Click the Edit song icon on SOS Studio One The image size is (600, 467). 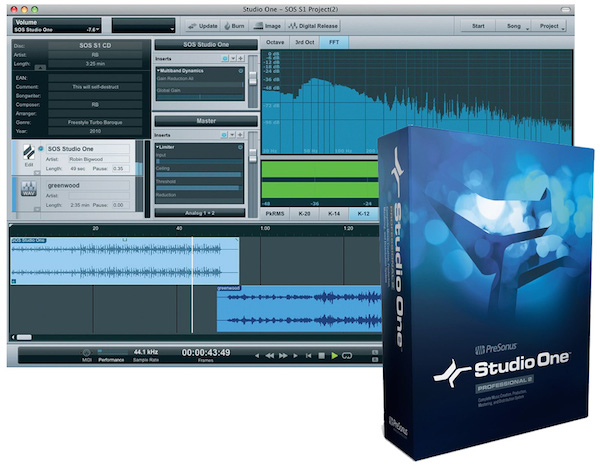click(x=29, y=154)
